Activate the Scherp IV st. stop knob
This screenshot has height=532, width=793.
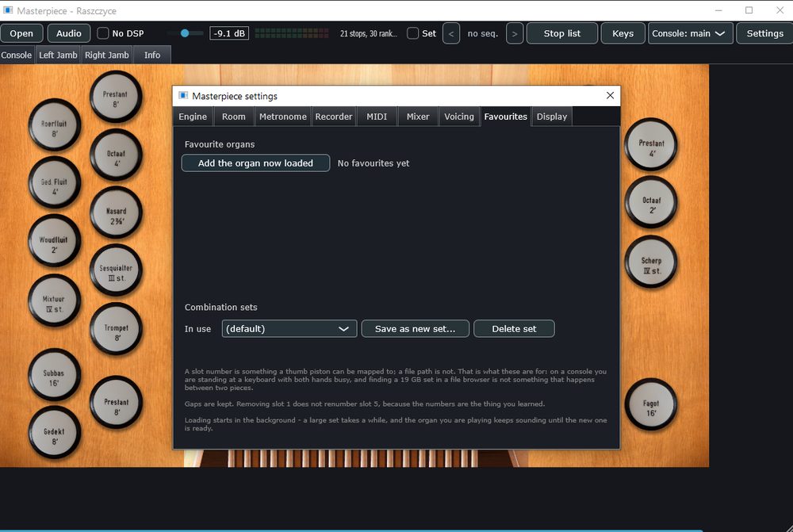[x=651, y=262]
